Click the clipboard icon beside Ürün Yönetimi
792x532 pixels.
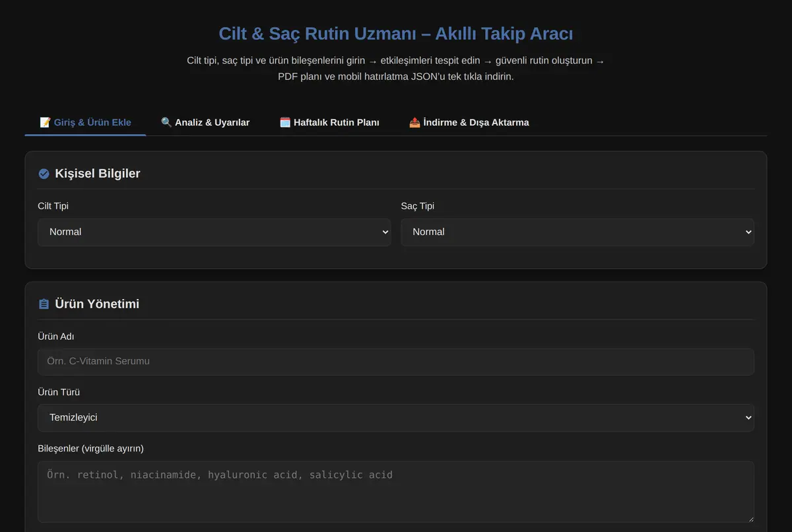(44, 304)
